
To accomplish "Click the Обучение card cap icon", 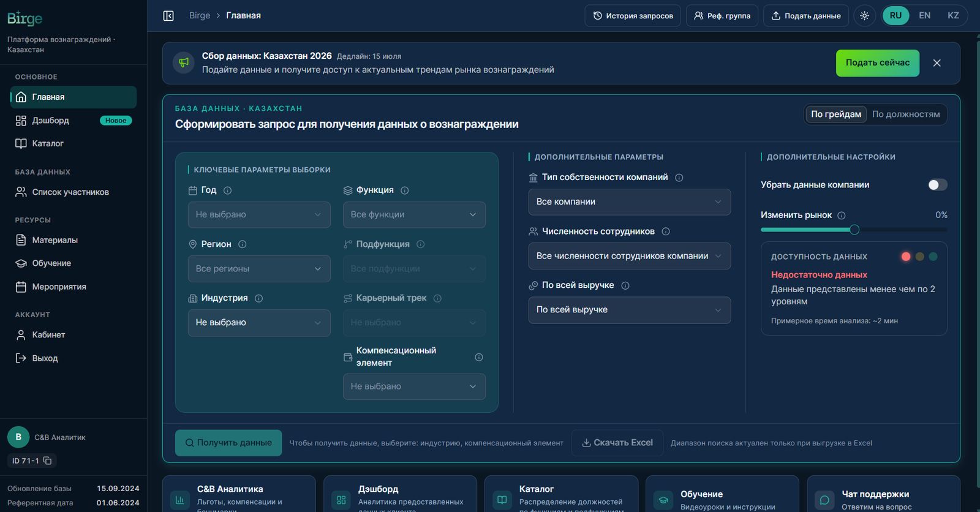I will pyautogui.click(x=663, y=500).
